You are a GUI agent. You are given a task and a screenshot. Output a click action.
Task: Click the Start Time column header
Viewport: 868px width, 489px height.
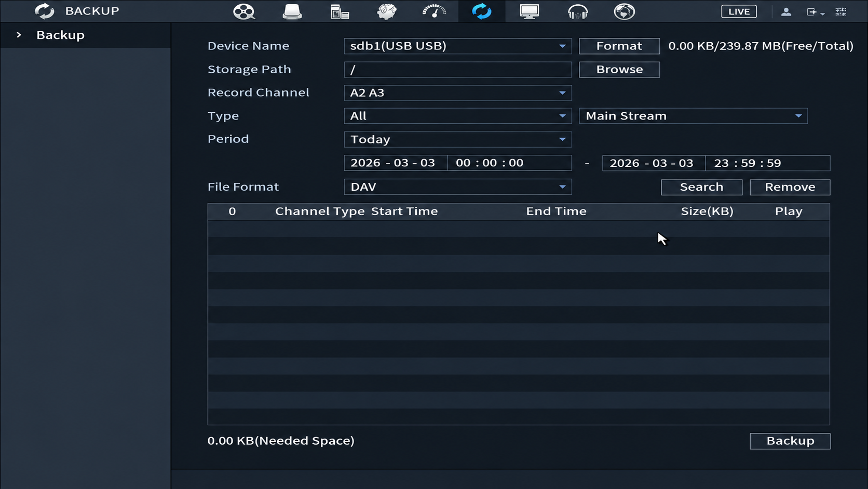[404, 211]
